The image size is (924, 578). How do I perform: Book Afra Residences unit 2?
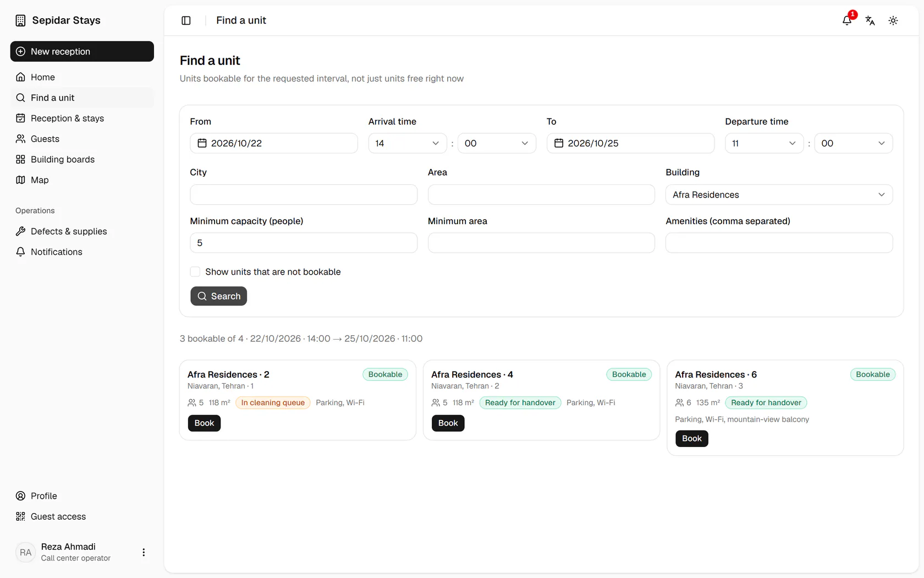(x=204, y=423)
